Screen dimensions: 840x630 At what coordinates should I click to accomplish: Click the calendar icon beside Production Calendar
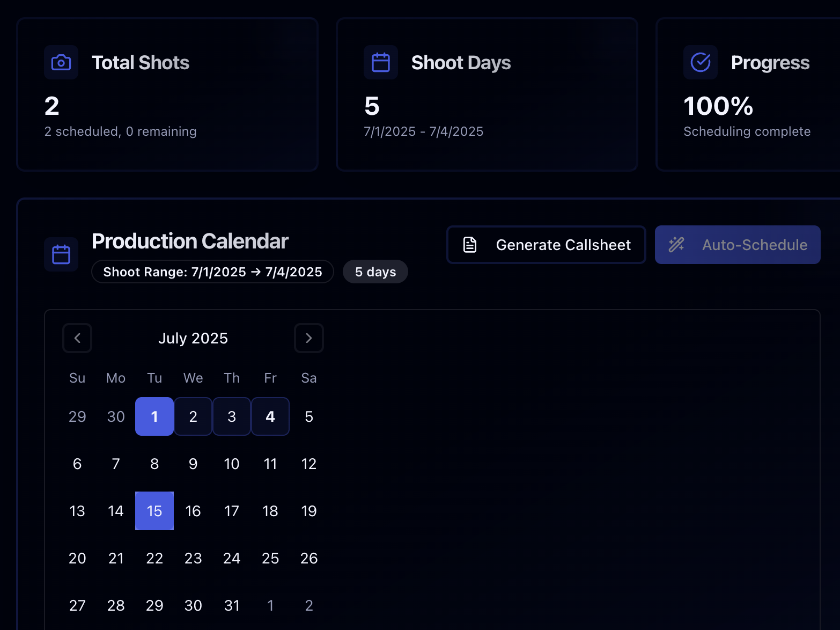61,254
